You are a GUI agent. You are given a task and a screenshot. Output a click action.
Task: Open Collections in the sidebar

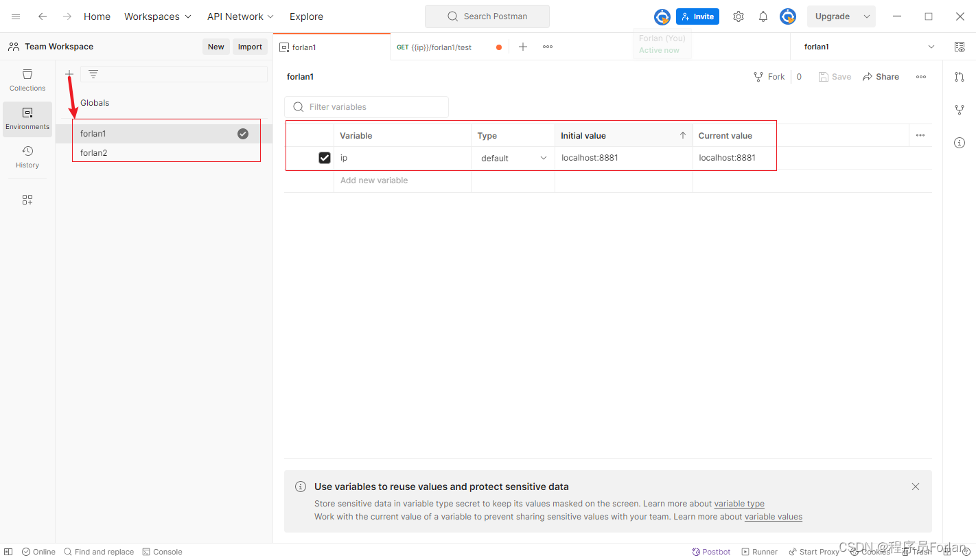tap(27, 80)
